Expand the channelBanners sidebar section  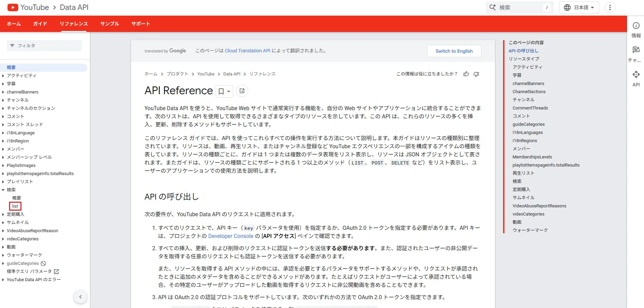(x=3, y=92)
